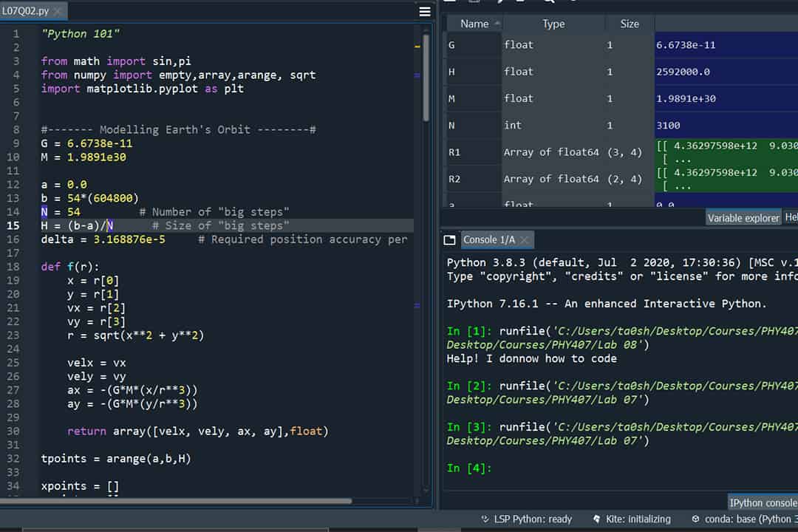Click the search icon in Variable explorer toolbar
This screenshot has width=798, height=532.
pyautogui.click(x=548, y=3)
